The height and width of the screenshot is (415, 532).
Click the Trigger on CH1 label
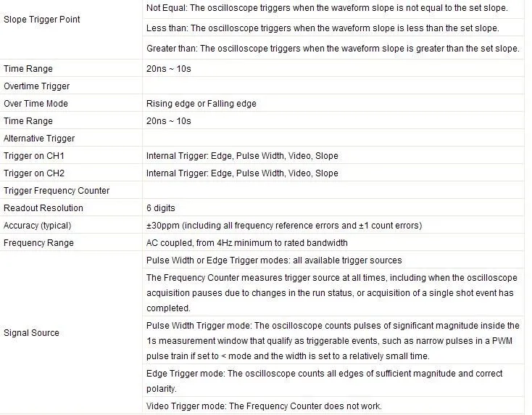tap(34, 156)
